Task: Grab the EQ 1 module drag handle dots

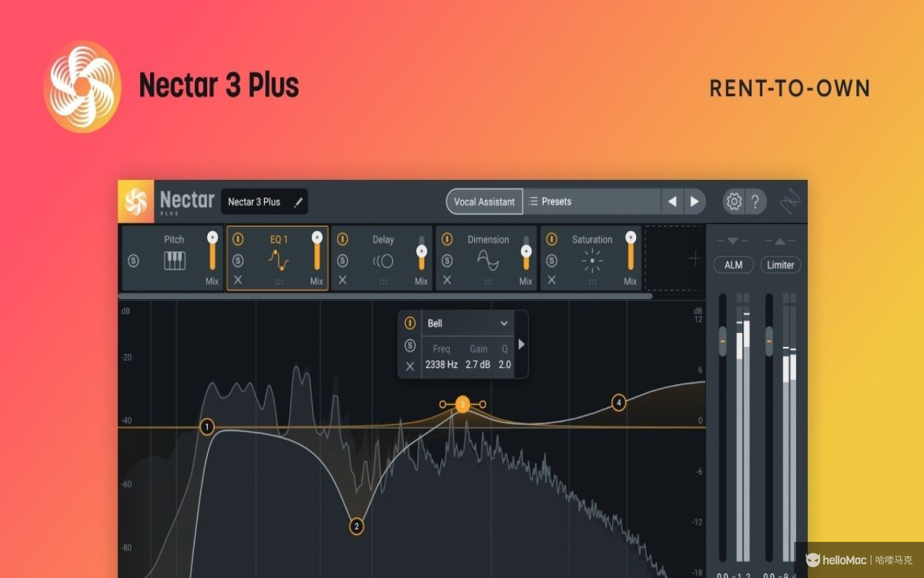Action: (x=279, y=282)
